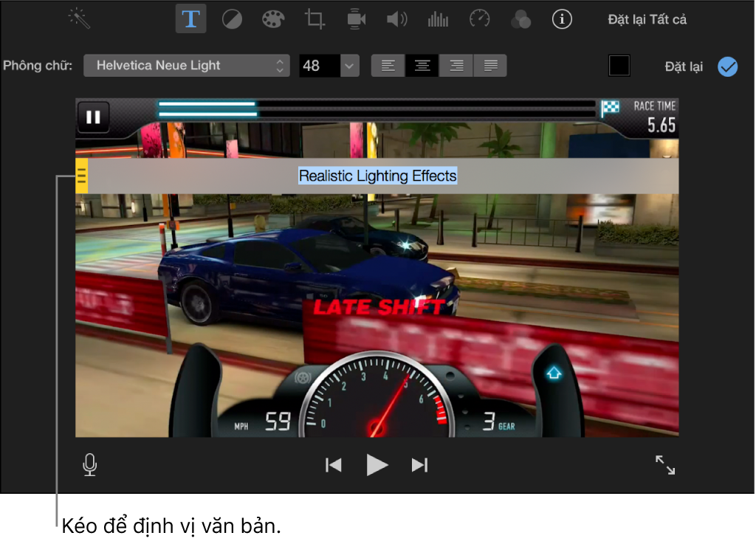Set text alignment to justified
The width and height of the screenshot is (756, 544).
pos(490,66)
